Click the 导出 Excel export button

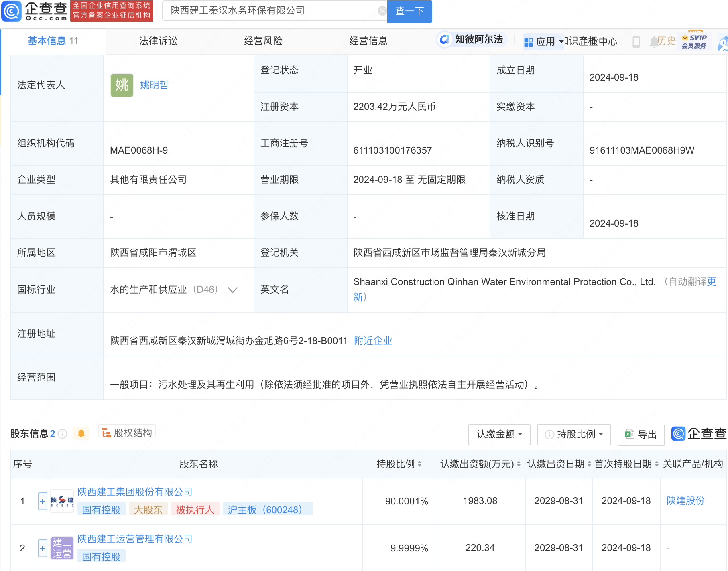tap(641, 435)
